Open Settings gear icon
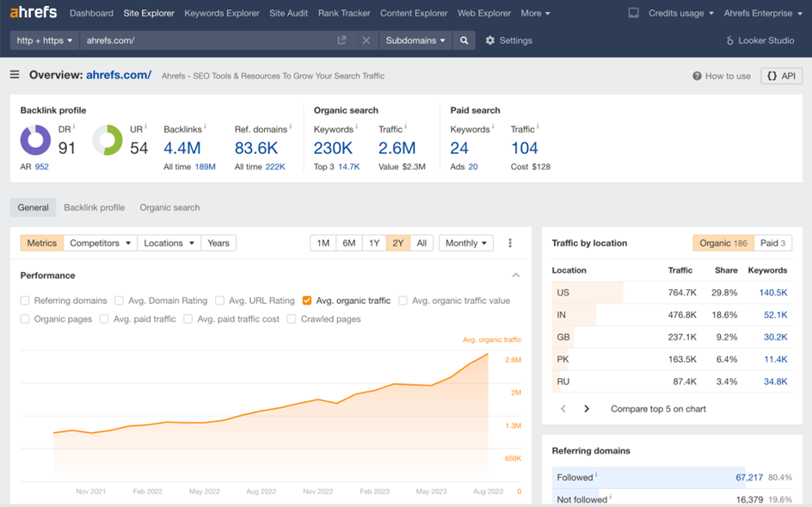812x507 pixels. 490,40
